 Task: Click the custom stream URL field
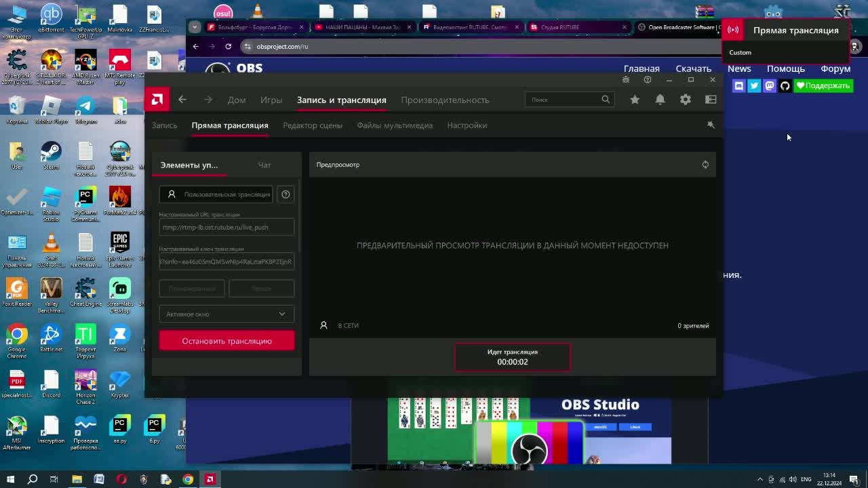coord(226,227)
